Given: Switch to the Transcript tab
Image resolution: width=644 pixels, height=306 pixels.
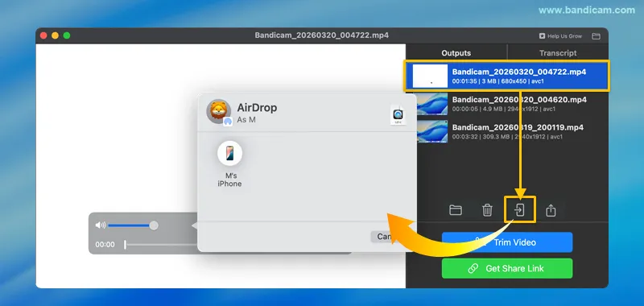Looking at the screenshot, I should [558, 53].
